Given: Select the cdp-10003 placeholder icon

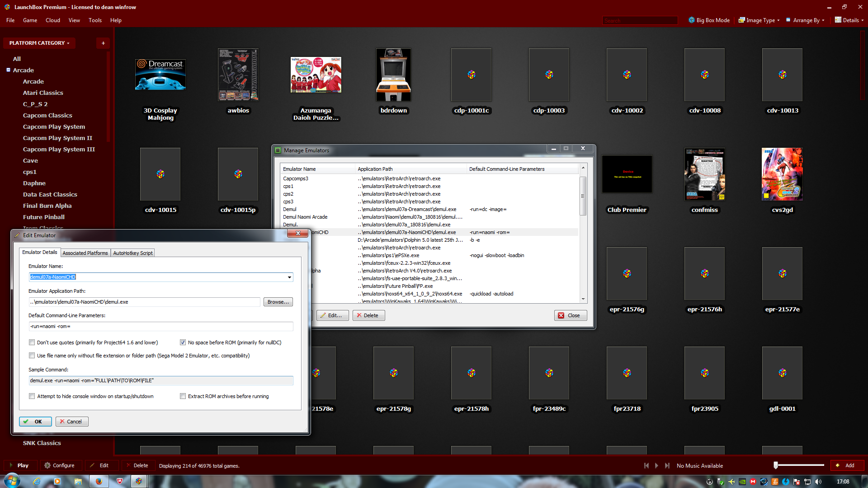Looking at the screenshot, I should click(x=549, y=75).
